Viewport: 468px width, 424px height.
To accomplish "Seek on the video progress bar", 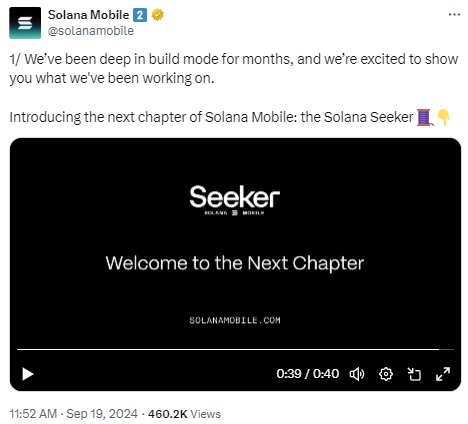I will [235, 349].
